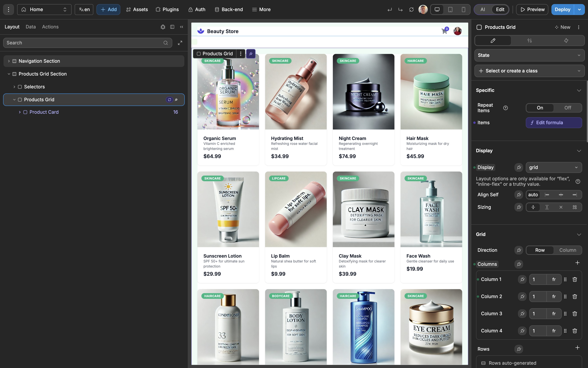Switch to the Actions tab
Image resolution: width=588 pixels, height=368 pixels.
pos(50,27)
